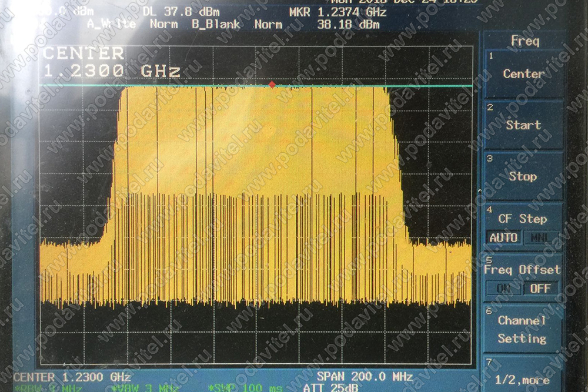588x392 pixels.
Task: Turn Freq Offset ON
Action: pyautogui.click(x=503, y=288)
